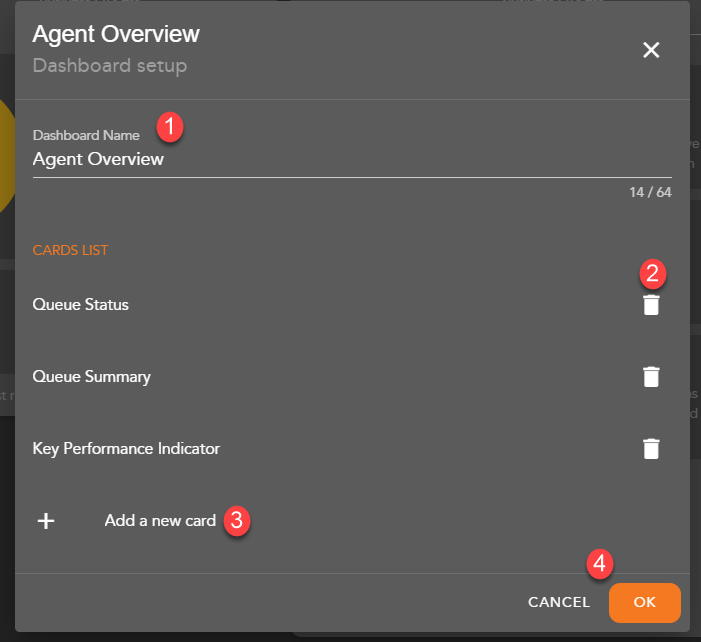Screen dimensions: 701x642
Task: Click the Agent Overview dialog title
Action: 116,34
